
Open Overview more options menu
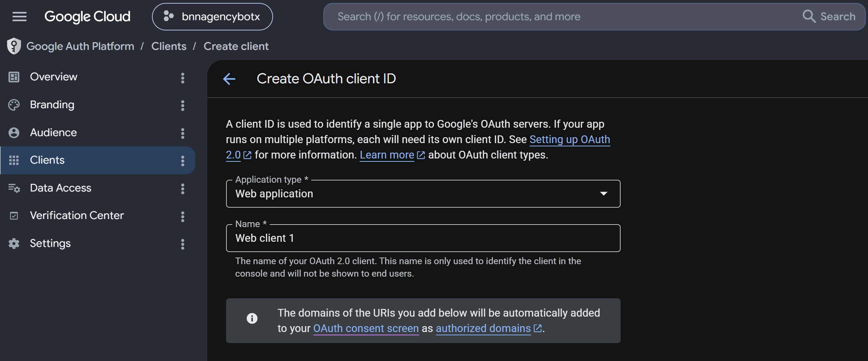click(183, 78)
